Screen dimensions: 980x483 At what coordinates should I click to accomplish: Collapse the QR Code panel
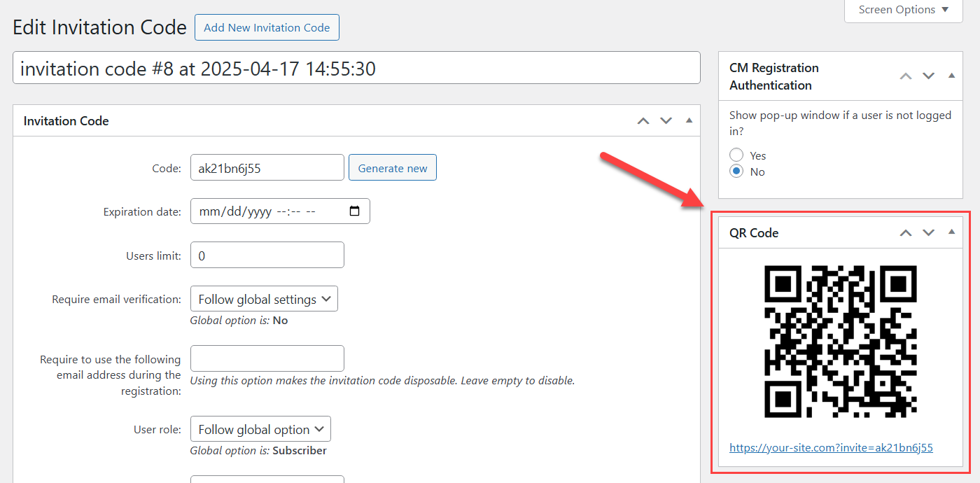(951, 232)
